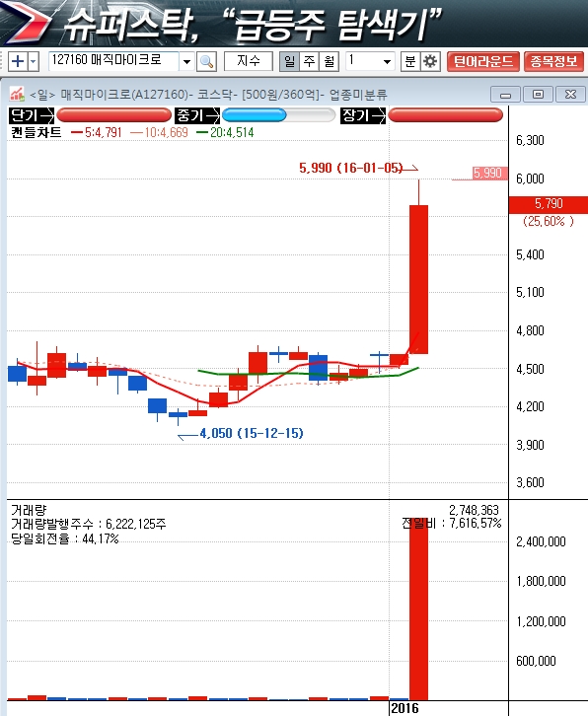This screenshot has width=588, height=716.
Task: Click the 지수 index button
Action: 248,61
